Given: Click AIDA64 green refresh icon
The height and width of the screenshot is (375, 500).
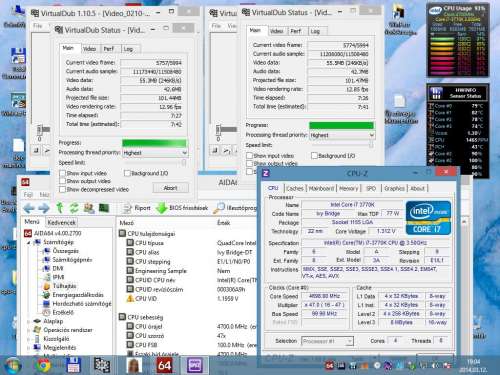Looking at the screenshot, I should tap(74, 208).
